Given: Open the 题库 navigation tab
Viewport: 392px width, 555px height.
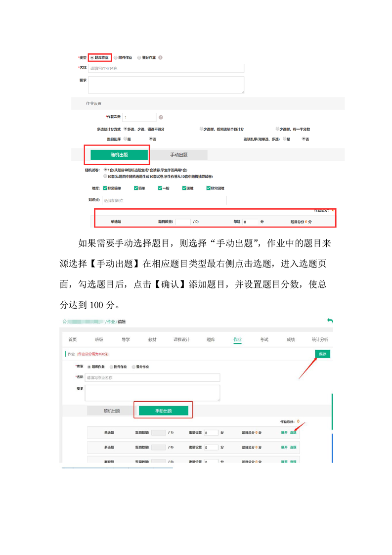Looking at the screenshot, I should coord(211,339).
